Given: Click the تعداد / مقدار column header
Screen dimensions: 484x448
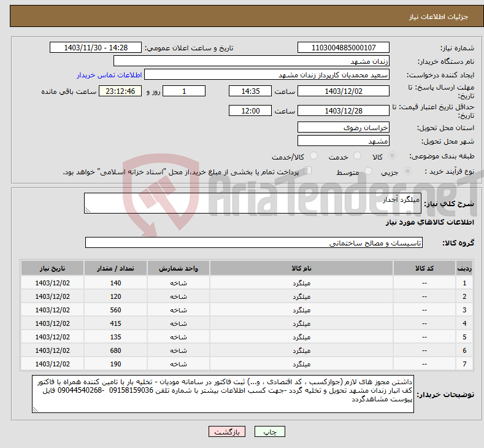Looking at the screenshot, I should [115, 268].
